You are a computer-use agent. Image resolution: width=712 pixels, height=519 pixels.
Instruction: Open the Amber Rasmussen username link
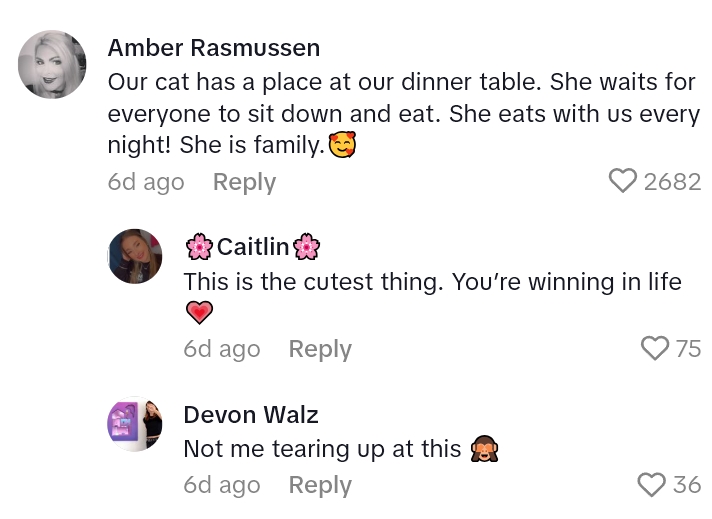click(214, 47)
